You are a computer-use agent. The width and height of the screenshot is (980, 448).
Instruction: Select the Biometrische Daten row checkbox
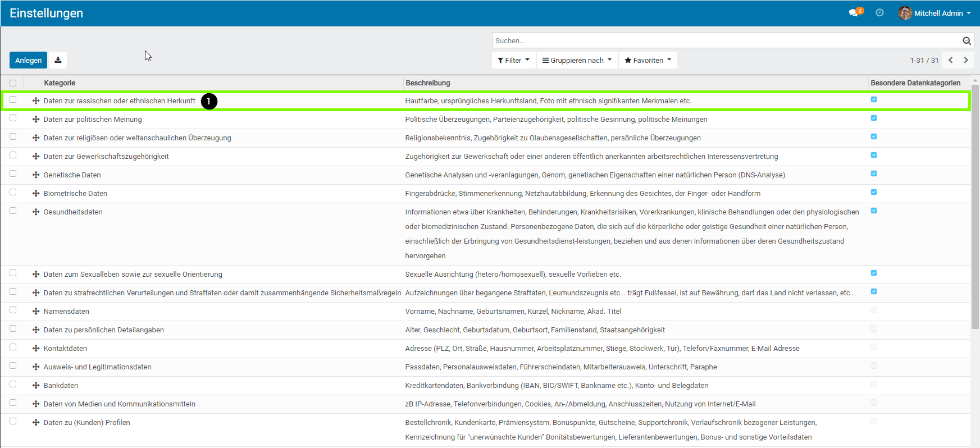click(x=13, y=193)
